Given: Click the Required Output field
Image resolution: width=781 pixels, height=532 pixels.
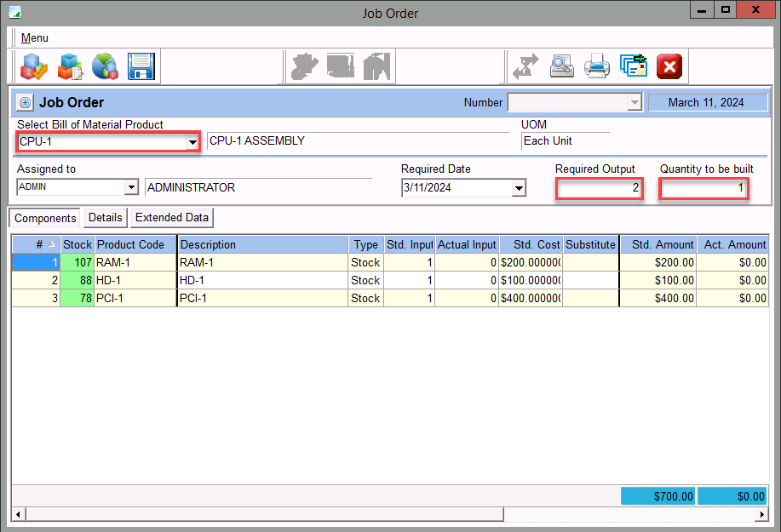Looking at the screenshot, I should [599, 187].
